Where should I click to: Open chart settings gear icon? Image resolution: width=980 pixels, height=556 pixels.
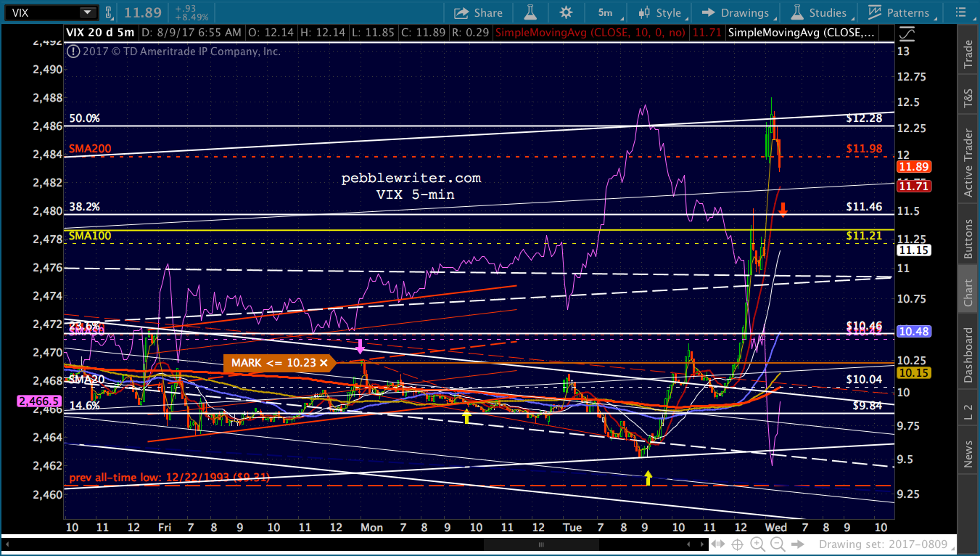[x=566, y=12]
